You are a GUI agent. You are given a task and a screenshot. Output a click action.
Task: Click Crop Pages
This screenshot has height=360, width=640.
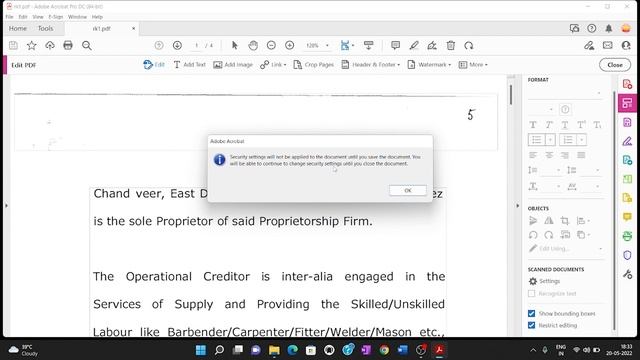(x=313, y=64)
